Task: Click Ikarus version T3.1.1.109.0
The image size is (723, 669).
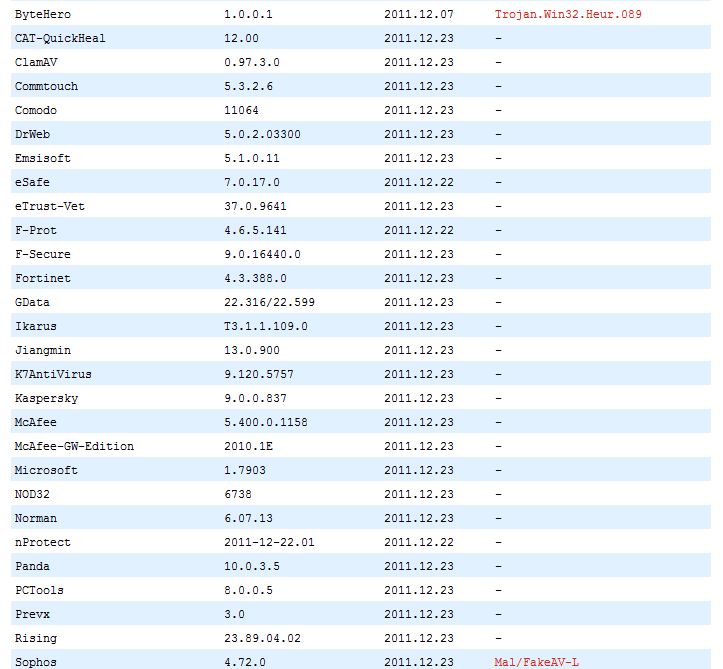Action: click(266, 326)
